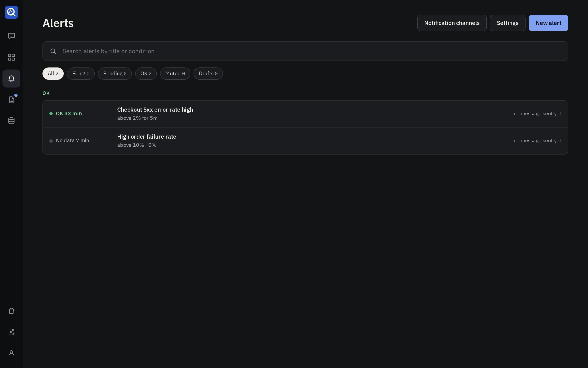This screenshot has height=368, width=588.
Task: Click the 'above 2% for 5m' condition
Action: click(x=137, y=118)
